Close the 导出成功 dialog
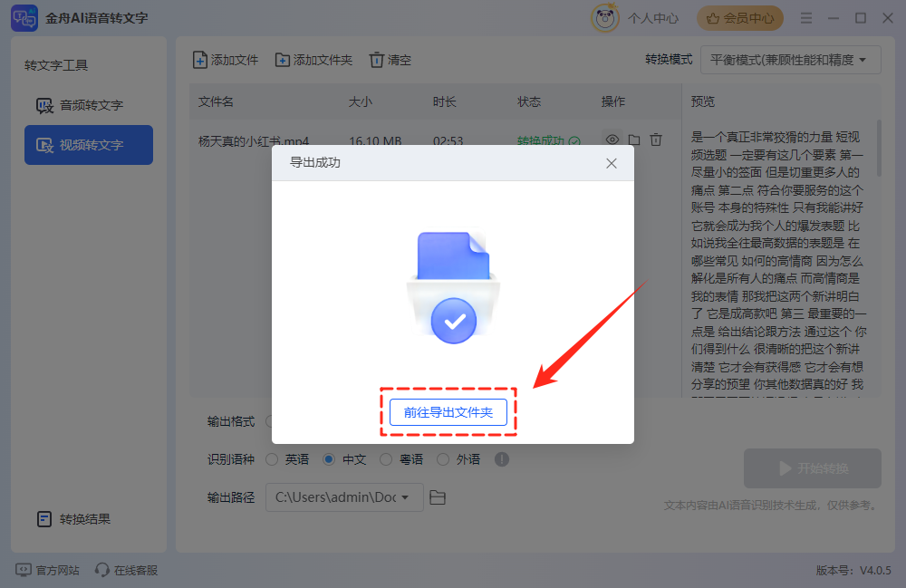The width and height of the screenshot is (906, 588). click(x=612, y=163)
